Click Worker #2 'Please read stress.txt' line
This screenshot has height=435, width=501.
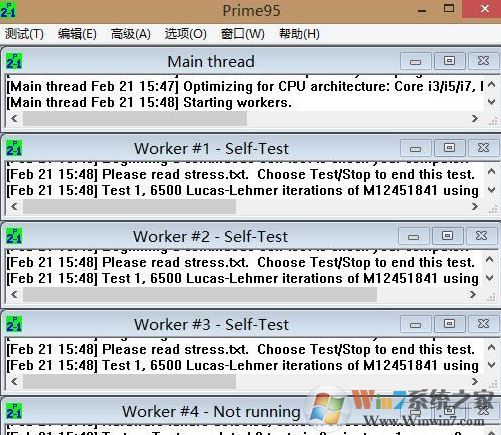(241, 262)
